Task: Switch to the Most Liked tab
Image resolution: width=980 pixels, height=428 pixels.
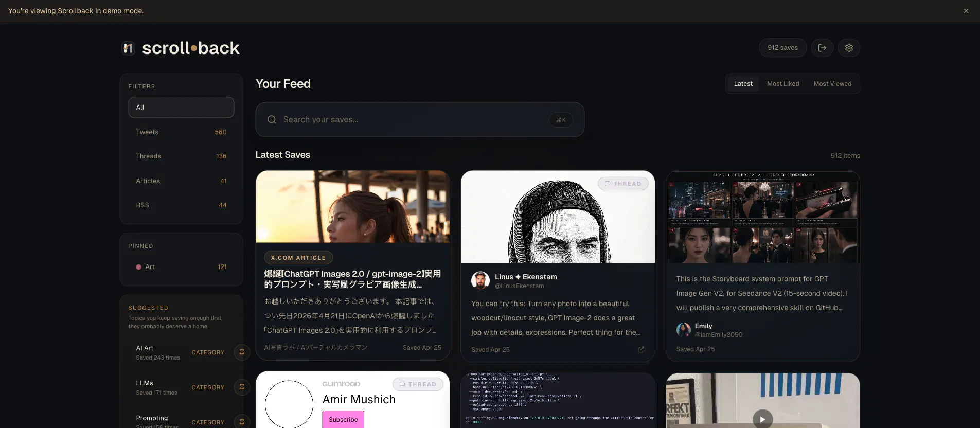Action: (x=783, y=84)
